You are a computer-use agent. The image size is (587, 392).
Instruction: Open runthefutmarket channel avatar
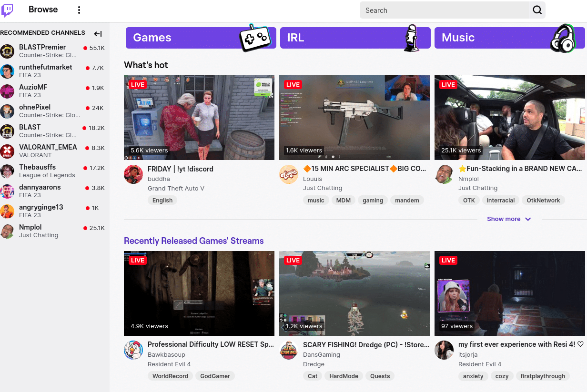pos(7,71)
